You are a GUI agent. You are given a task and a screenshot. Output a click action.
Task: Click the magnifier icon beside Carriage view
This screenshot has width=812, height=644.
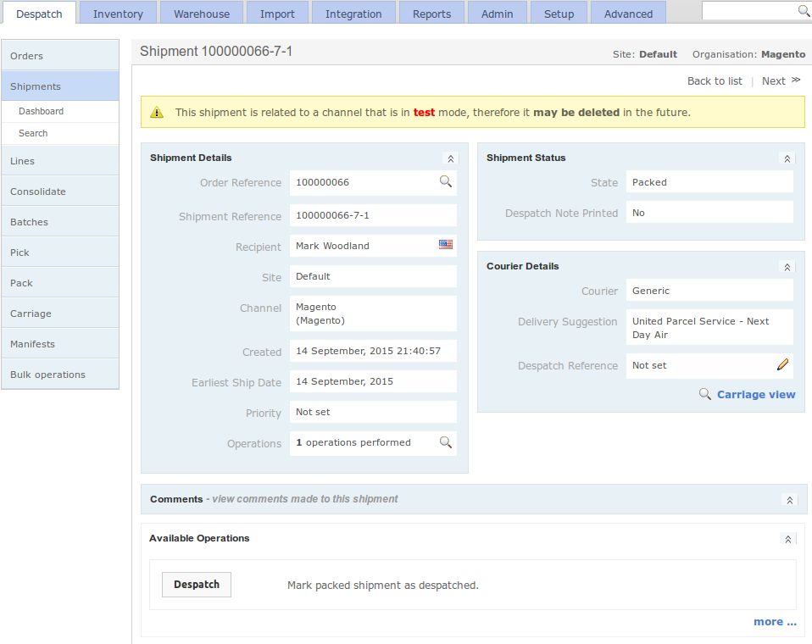(704, 394)
